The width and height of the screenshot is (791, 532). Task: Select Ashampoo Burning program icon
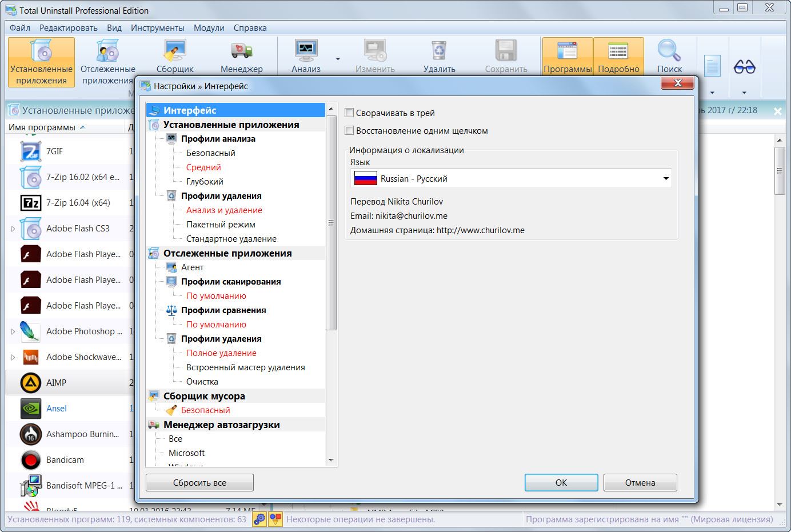tap(30, 434)
